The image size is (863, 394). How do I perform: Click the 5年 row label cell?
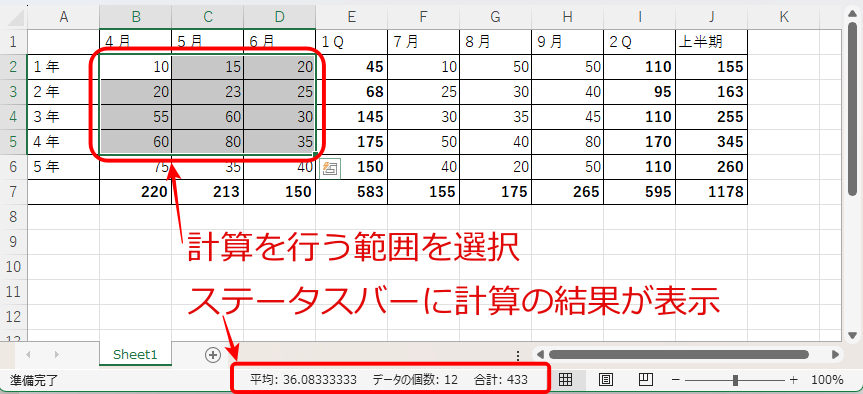coord(63,167)
